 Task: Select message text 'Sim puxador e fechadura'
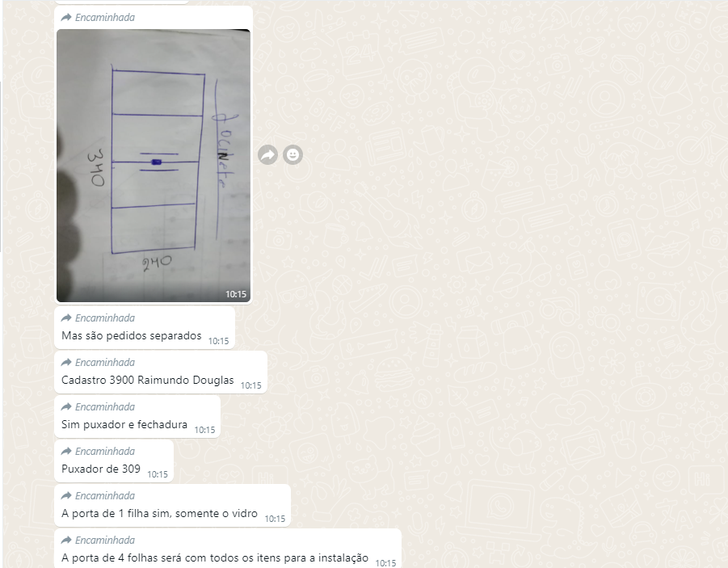(124, 424)
